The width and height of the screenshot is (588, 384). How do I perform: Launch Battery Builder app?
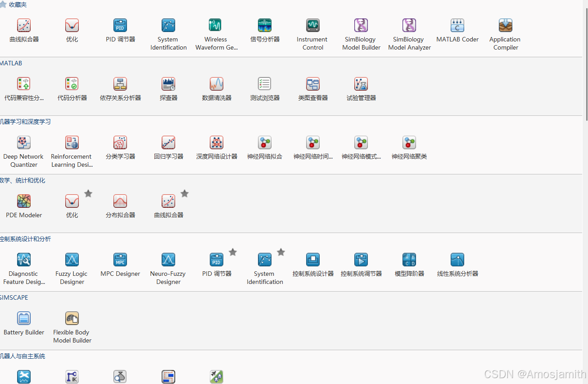point(24,324)
